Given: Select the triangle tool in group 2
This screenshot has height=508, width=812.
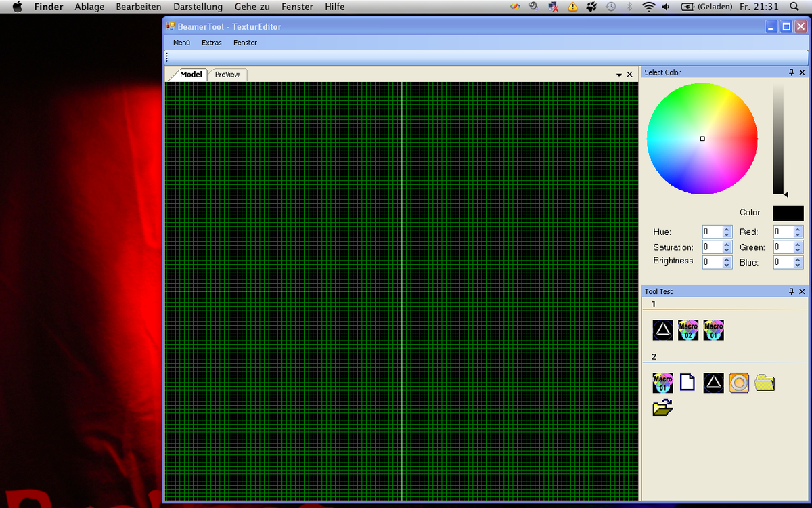Looking at the screenshot, I should coord(713,382).
